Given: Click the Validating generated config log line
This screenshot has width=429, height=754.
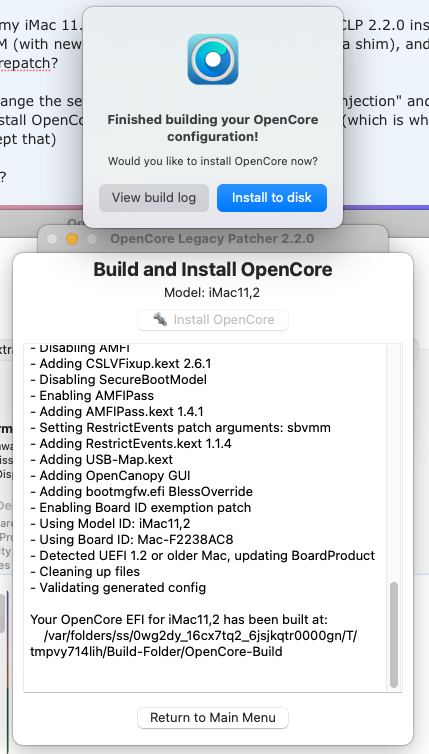Looking at the screenshot, I should pyautogui.click(x=118, y=587).
